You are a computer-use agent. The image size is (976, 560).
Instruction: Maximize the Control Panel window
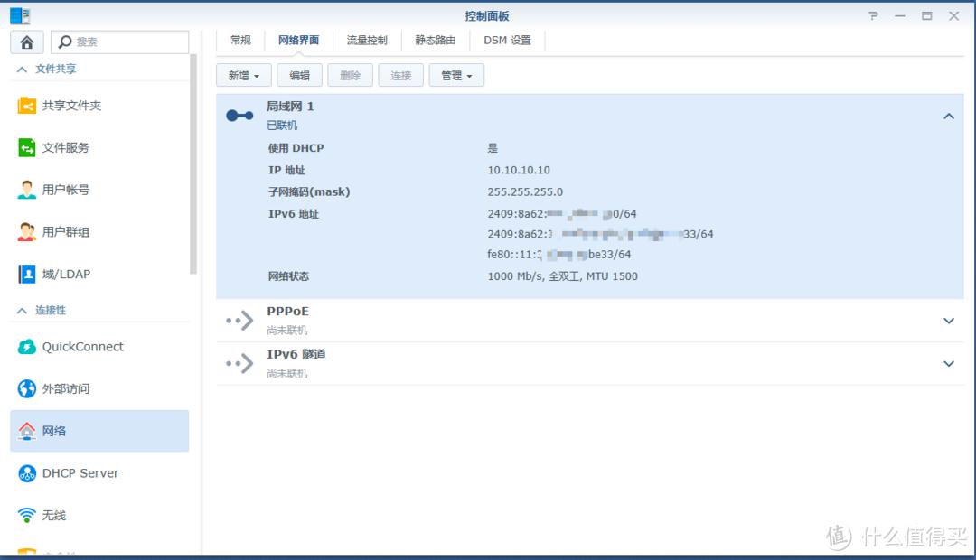[927, 16]
